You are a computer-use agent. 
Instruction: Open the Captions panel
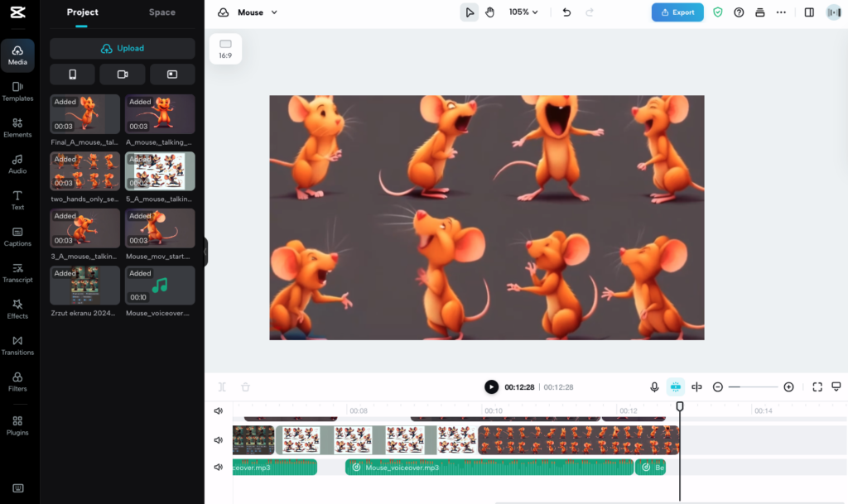[x=17, y=236]
